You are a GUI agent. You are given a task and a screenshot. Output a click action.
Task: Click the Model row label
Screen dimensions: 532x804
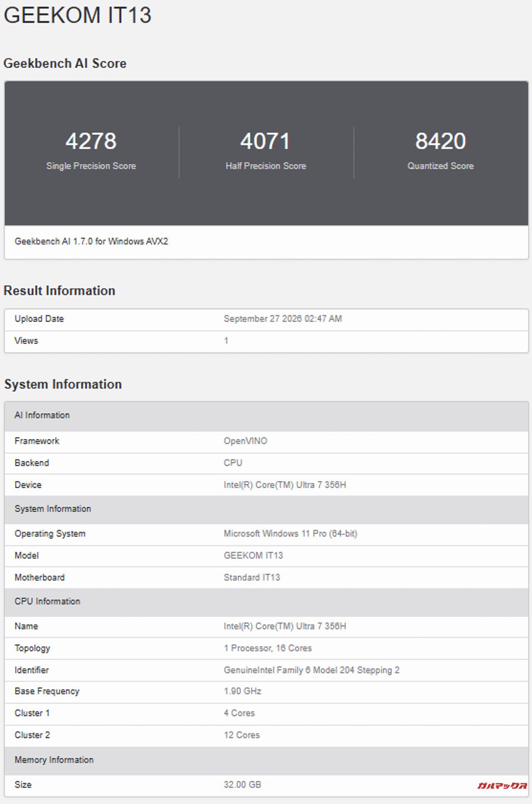click(27, 556)
